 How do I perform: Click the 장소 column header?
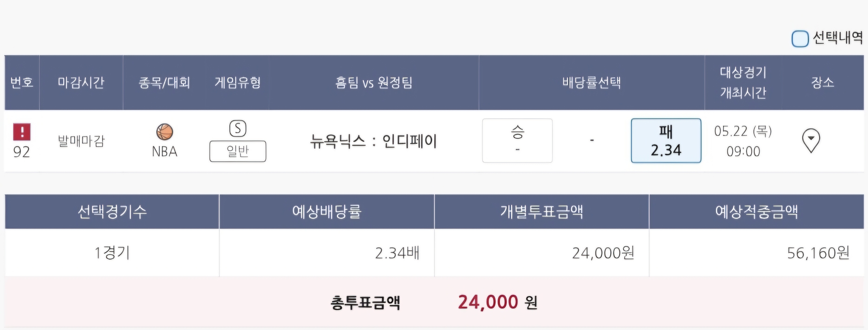point(822,82)
